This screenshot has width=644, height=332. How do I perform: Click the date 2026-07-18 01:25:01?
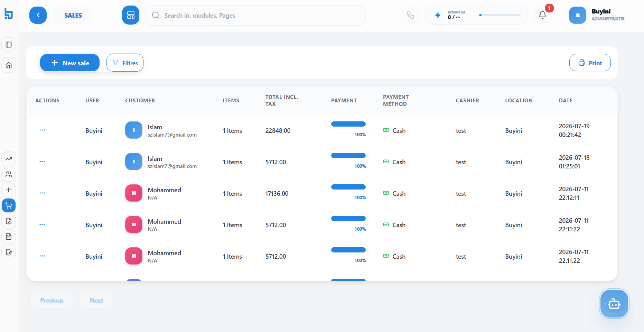pyautogui.click(x=574, y=162)
